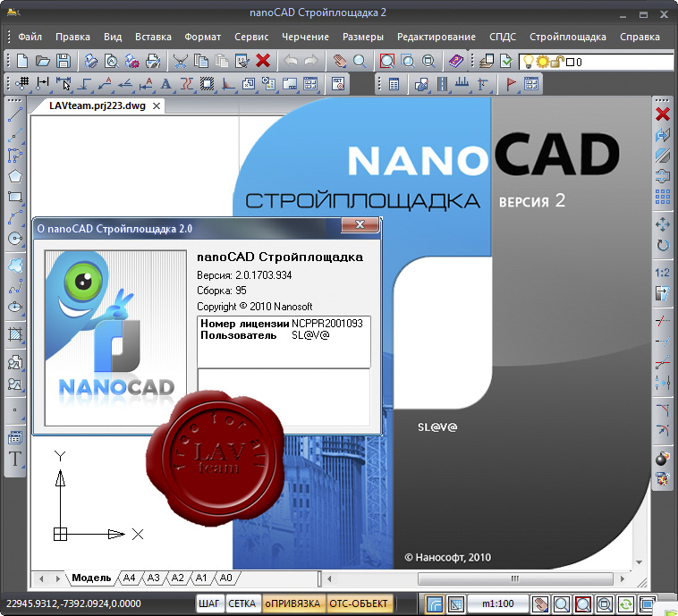Select the Move tool with cross arrows

[662, 224]
